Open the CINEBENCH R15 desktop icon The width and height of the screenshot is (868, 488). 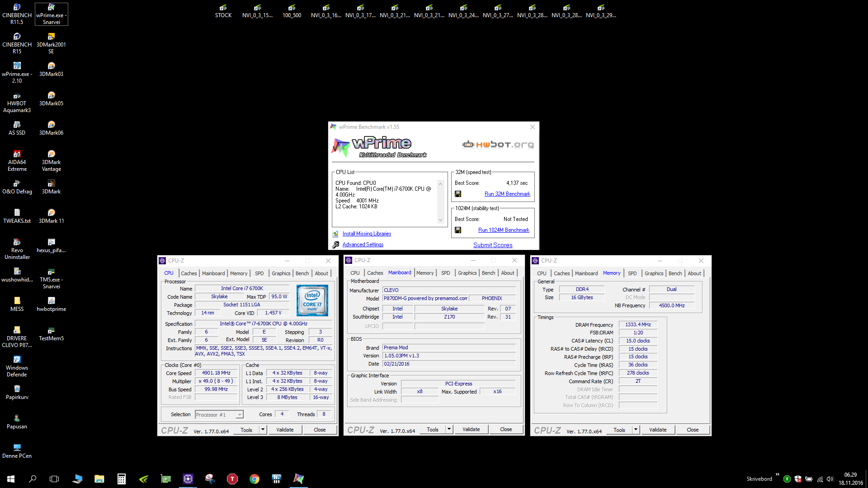point(17,43)
